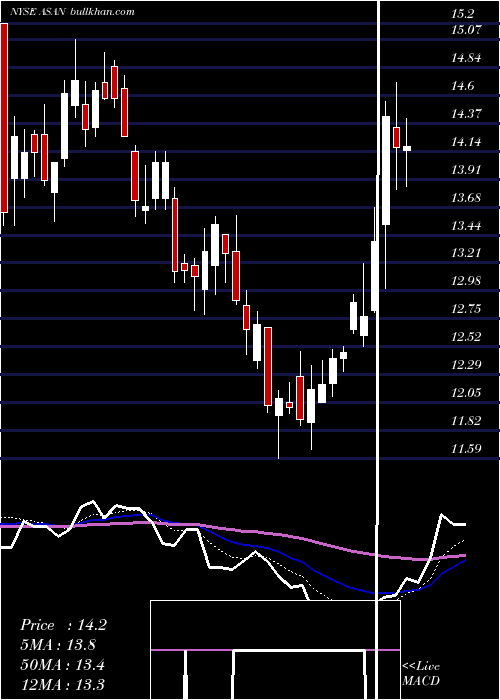
Task: Click the 13.68 price axis label
Action: [x=467, y=197]
